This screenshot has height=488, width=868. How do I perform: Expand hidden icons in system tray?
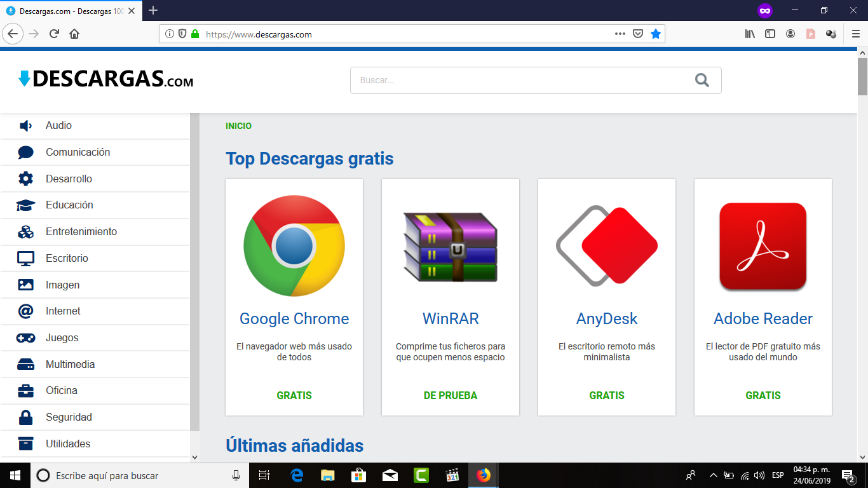tap(713, 475)
